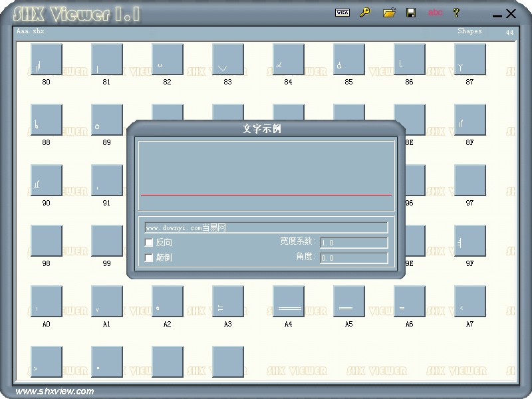Select shape thumbnail 87
Image resolution: width=532 pixels, height=399 pixels.
[x=470, y=60]
